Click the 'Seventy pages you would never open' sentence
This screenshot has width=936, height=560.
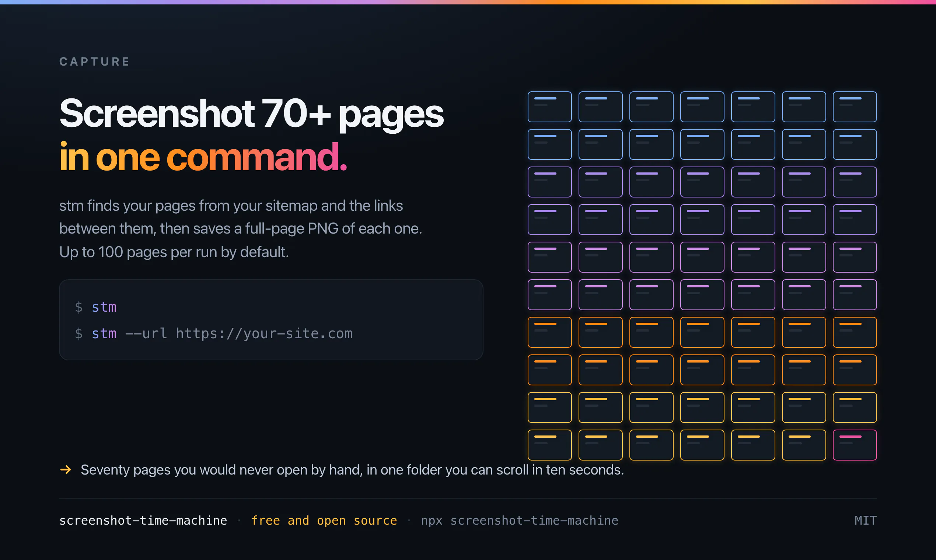pos(352,470)
